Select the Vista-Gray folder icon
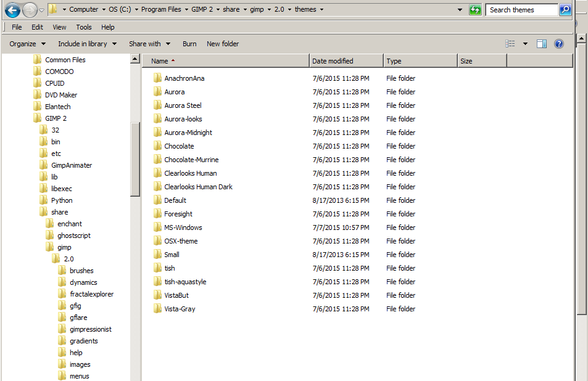 tap(157, 309)
